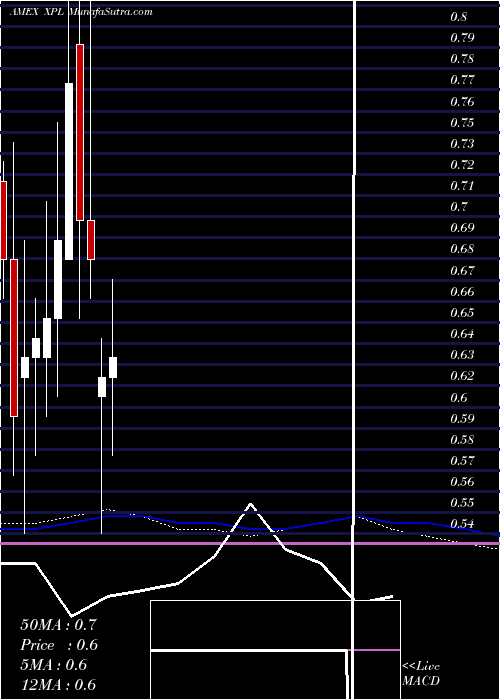Click the 0.8 price axis label
This screenshot has height=700, width=500.
coord(458,17)
